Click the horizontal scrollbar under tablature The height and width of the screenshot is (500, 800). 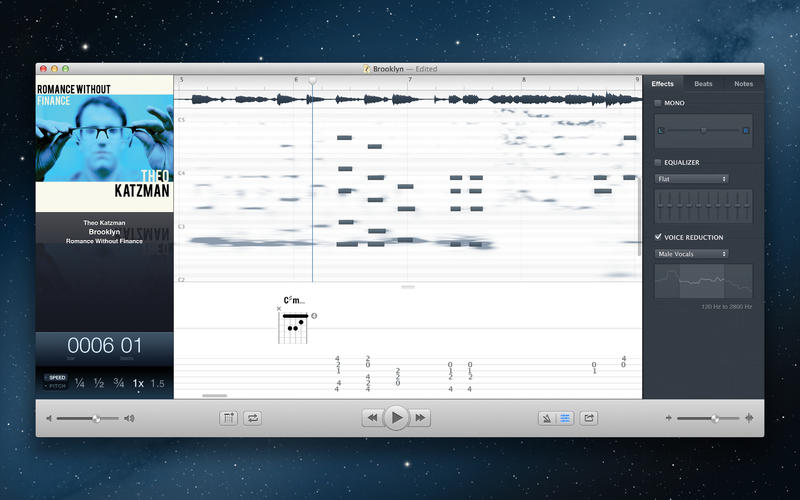tap(214, 395)
